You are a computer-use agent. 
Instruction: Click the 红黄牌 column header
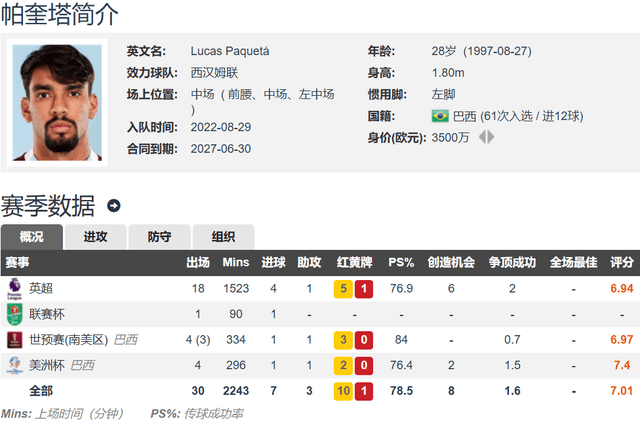(354, 262)
